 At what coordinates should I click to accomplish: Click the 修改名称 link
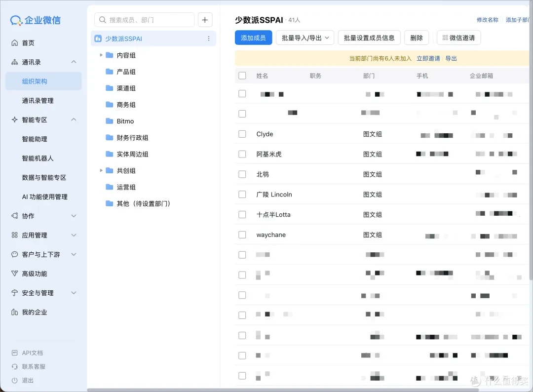[x=488, y=20]
